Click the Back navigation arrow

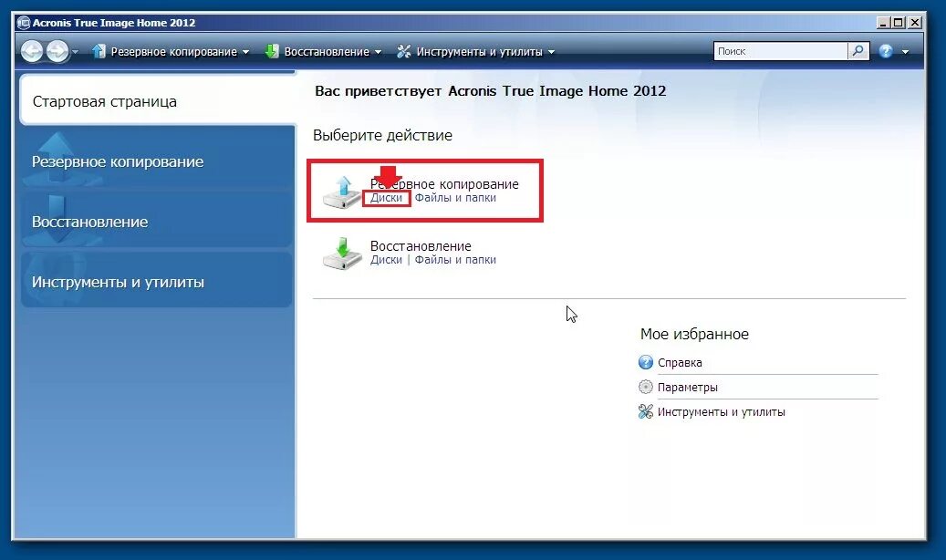click(x=32, y=51)
